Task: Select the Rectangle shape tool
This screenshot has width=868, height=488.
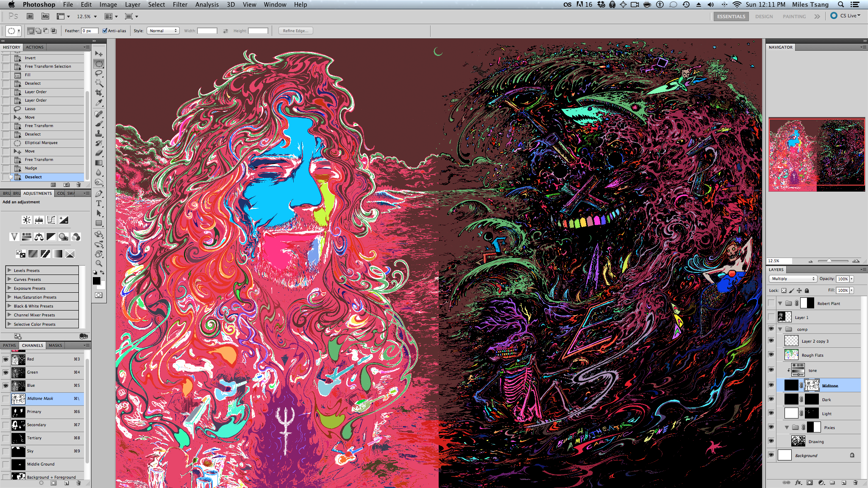Action: pyautogui.click(x=99, y=223)
